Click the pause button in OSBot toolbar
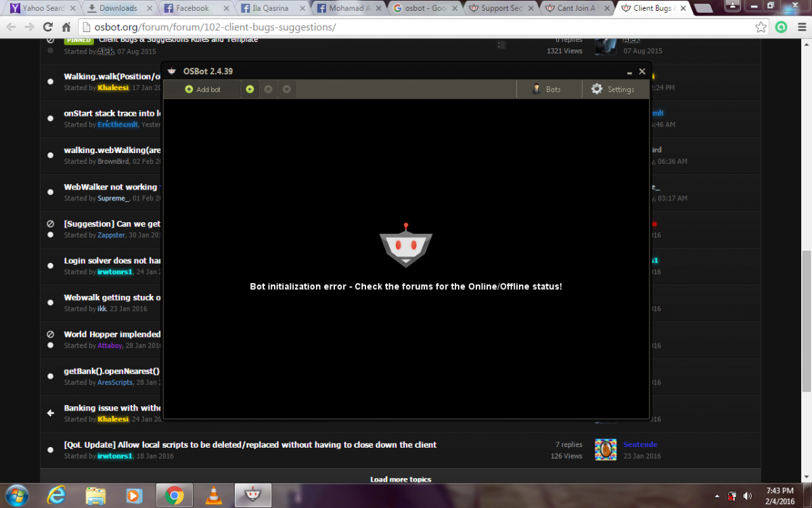 (x=269, y=89)
